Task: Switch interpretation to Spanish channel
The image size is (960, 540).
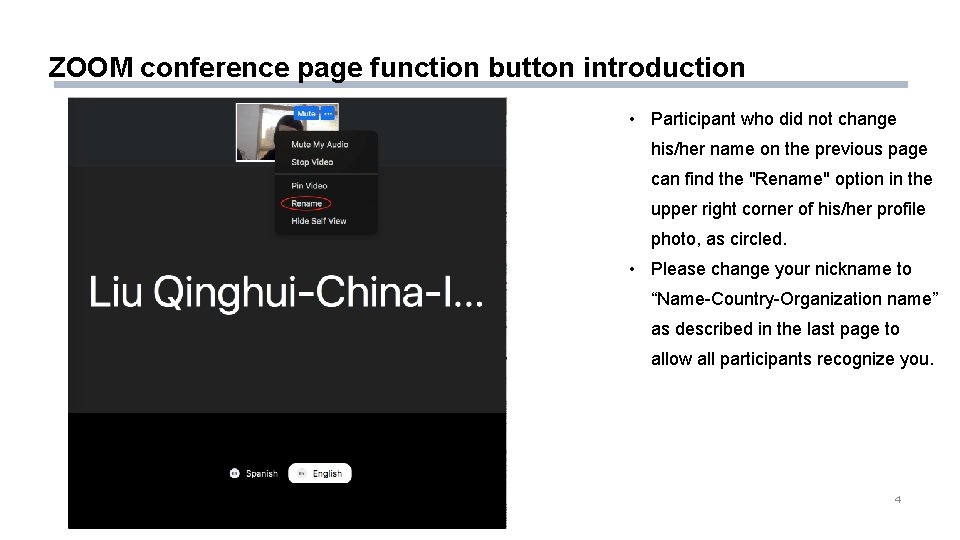Action: point(253,473)
